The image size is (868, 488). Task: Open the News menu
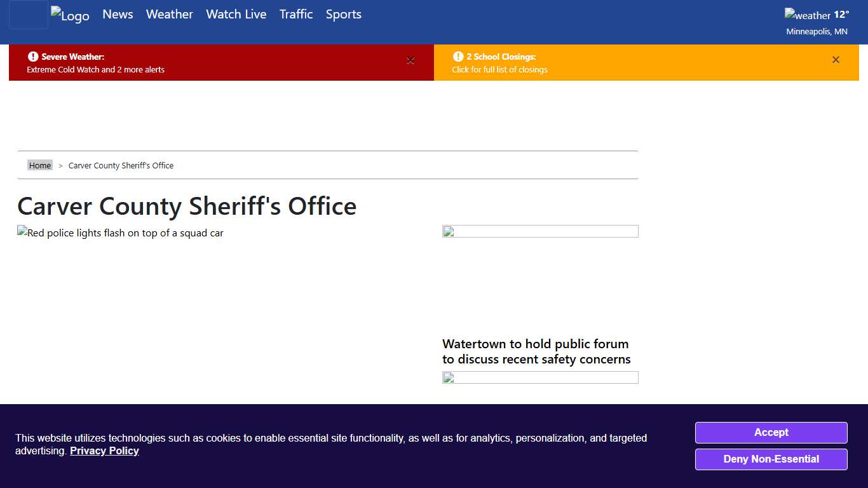coord(117,14)
